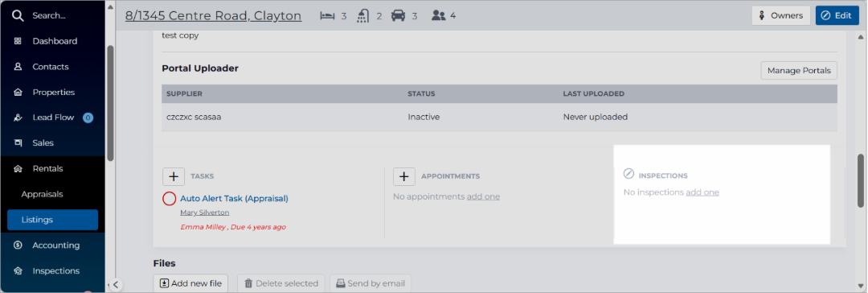Click Add new file button
This screenshot has width=868, height=293.
(190, 283)
